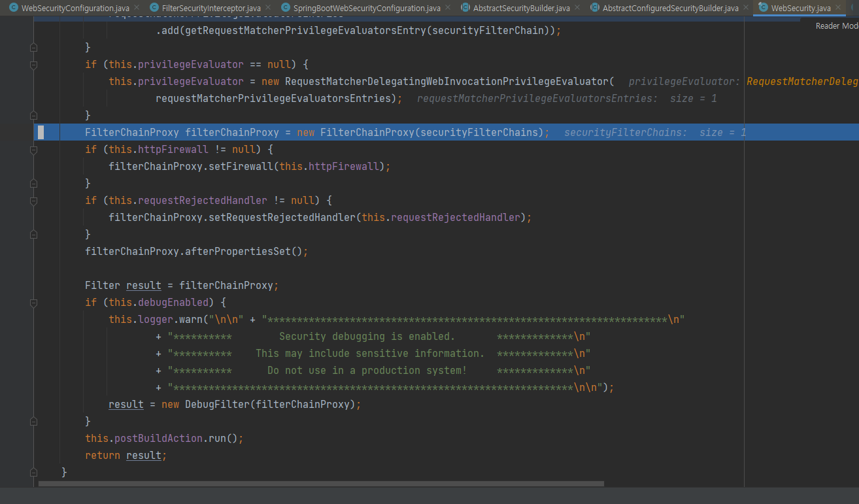
Task: Click fold end marker below DebugFilter line
Action: tap(33, 422)
